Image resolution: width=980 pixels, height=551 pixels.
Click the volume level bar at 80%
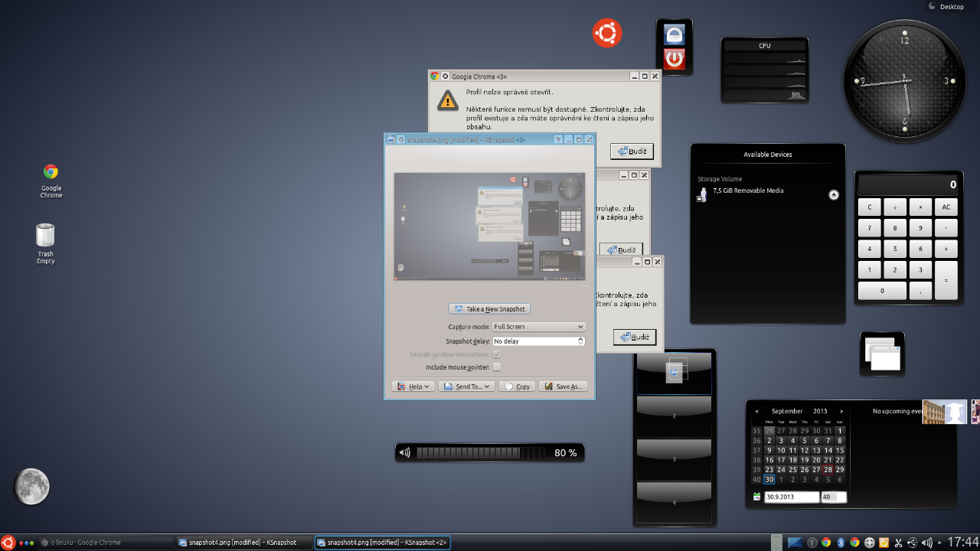(481, 453)
